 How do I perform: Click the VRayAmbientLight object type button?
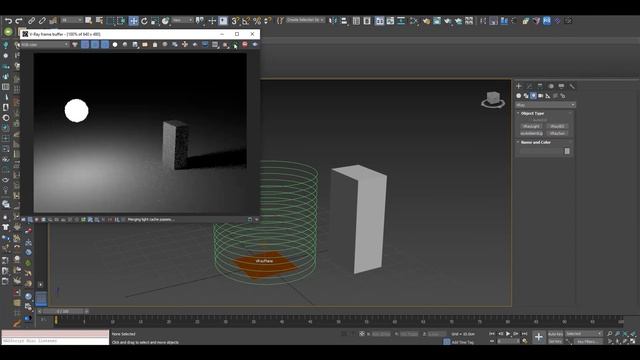(531, 133)
